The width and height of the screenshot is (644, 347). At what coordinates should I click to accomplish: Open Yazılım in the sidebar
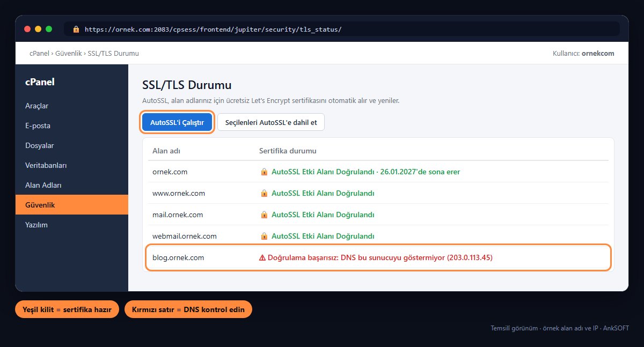[x=72, y=225]
